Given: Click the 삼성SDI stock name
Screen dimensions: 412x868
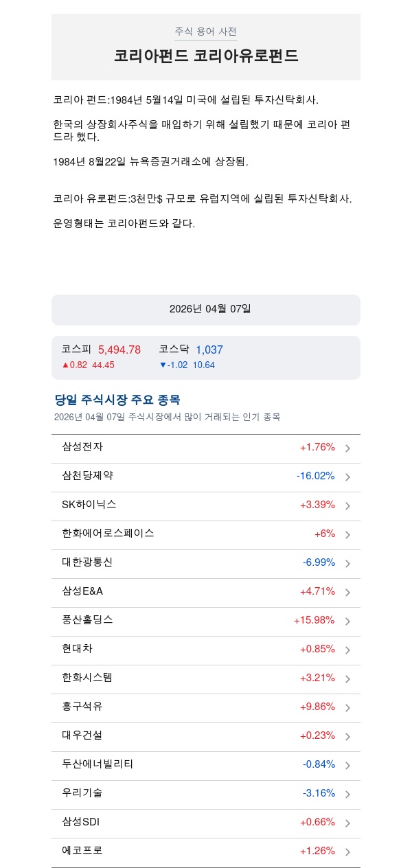Looking at the screenshot, I should 81,821.
